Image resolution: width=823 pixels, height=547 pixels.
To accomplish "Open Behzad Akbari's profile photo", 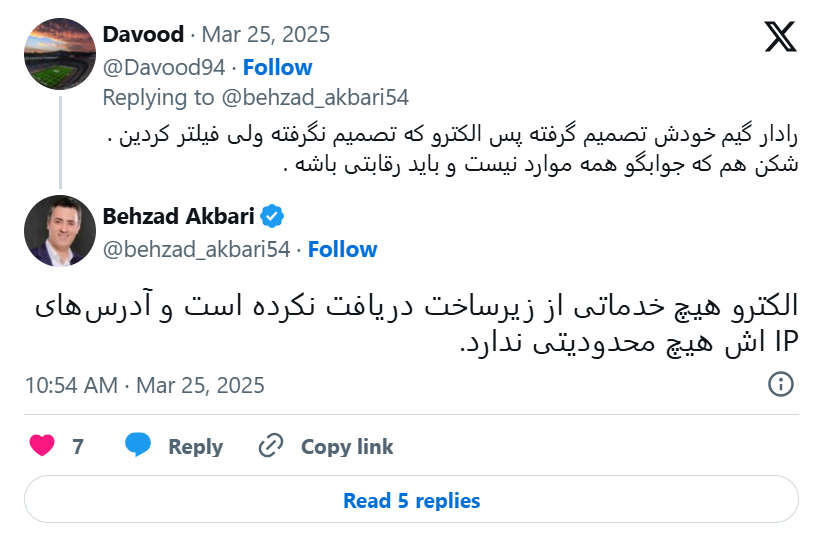I will pyautogui.click(x=59, y=231).
